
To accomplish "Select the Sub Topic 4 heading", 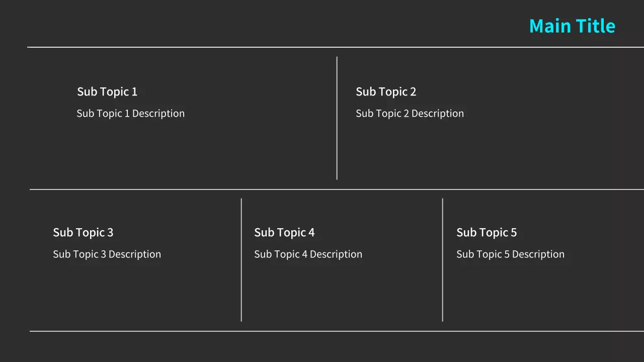I will [284, 232].
